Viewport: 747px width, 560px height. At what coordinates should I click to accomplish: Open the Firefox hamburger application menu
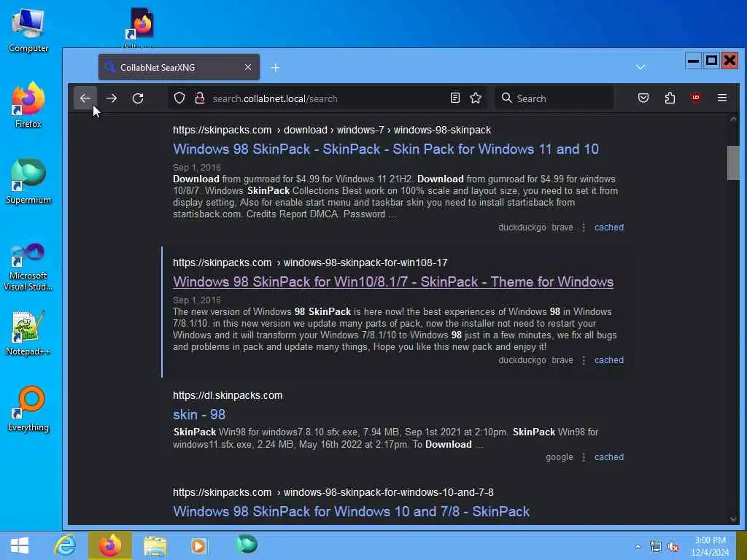[x=722, y=98]
